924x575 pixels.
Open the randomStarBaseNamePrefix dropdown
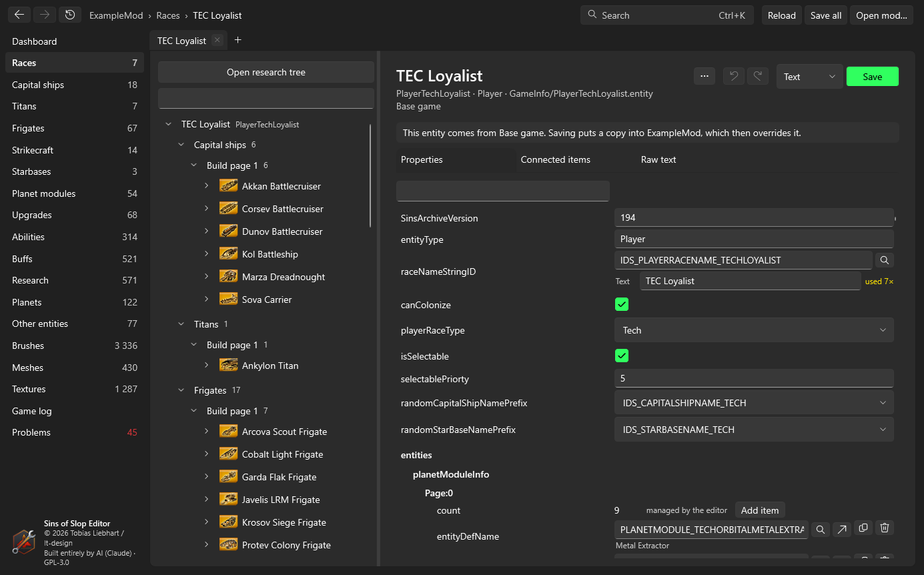(754, 430)
